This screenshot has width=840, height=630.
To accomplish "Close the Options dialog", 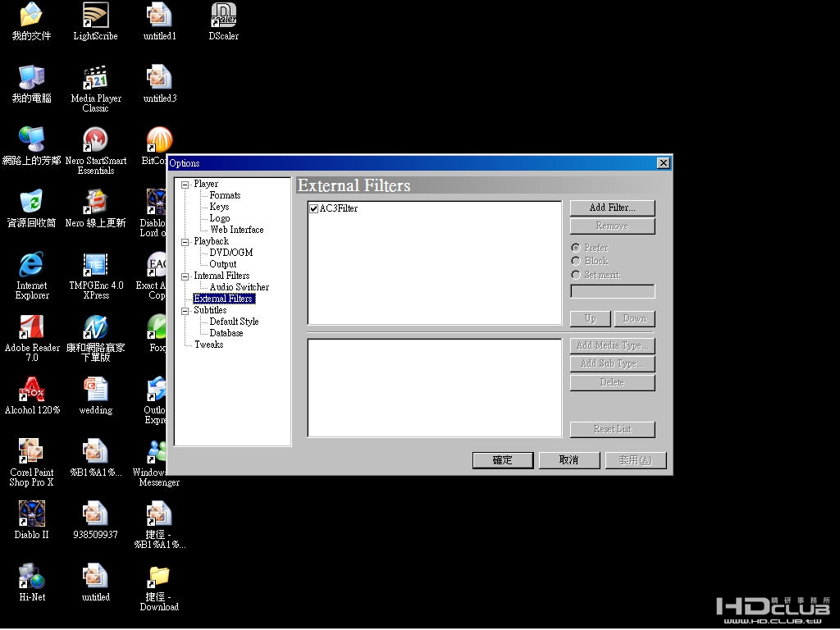I will coord(663,163).
